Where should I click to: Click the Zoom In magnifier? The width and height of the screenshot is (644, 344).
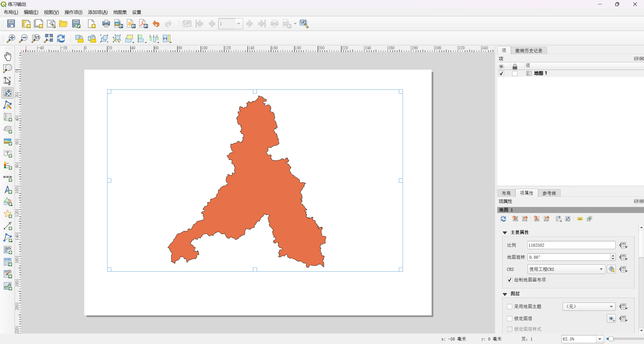pyautogui.click(x=11, y=38)
